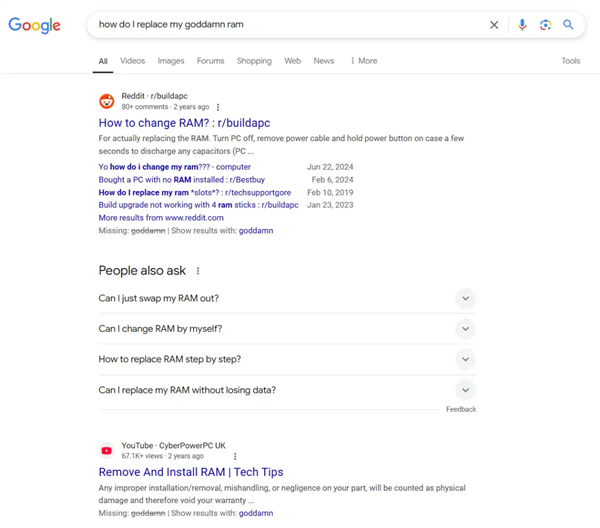The image size is (600, 528).
Task: Clear the search box with X
Action: coord(494,25)
